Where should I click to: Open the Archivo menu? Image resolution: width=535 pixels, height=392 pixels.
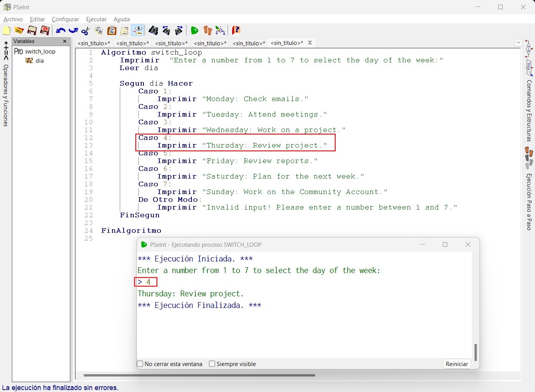[x=13, y=19]
